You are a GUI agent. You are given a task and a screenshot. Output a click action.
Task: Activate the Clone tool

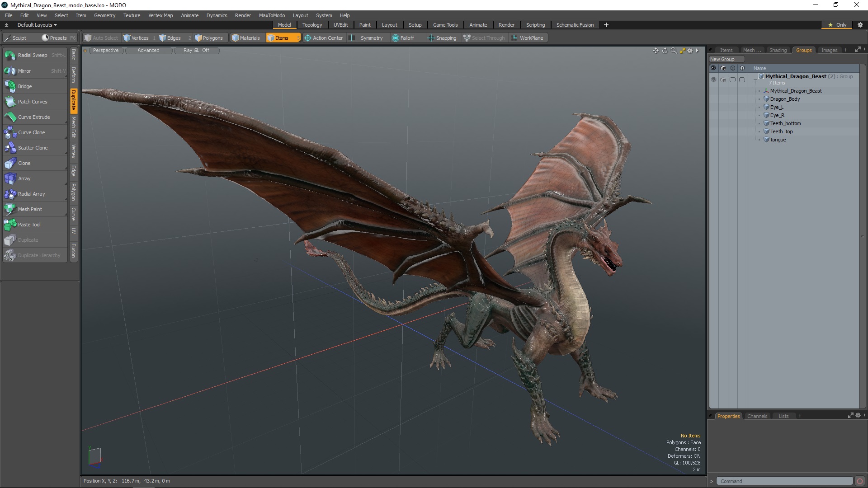click(35, 163)
